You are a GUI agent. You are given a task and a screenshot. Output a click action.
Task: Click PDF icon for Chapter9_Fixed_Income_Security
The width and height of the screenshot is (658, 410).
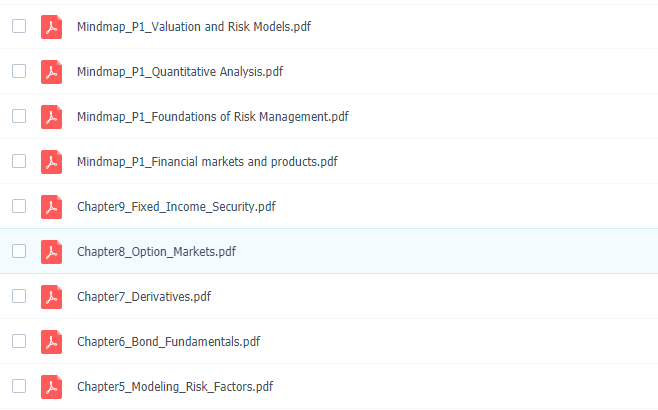pos(51,207)
